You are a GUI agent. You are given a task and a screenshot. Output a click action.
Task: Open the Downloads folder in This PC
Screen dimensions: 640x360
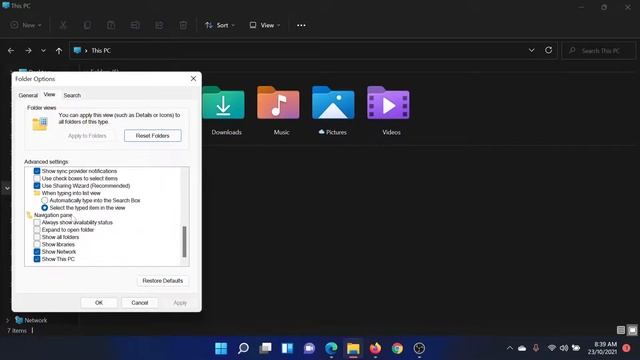click(x=224, y=103)
